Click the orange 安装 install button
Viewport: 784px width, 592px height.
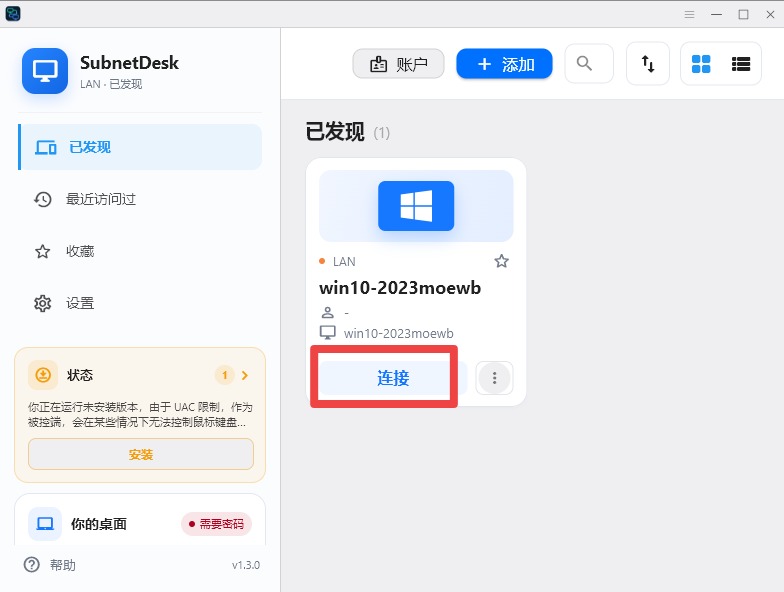click(x=140, y=454)
